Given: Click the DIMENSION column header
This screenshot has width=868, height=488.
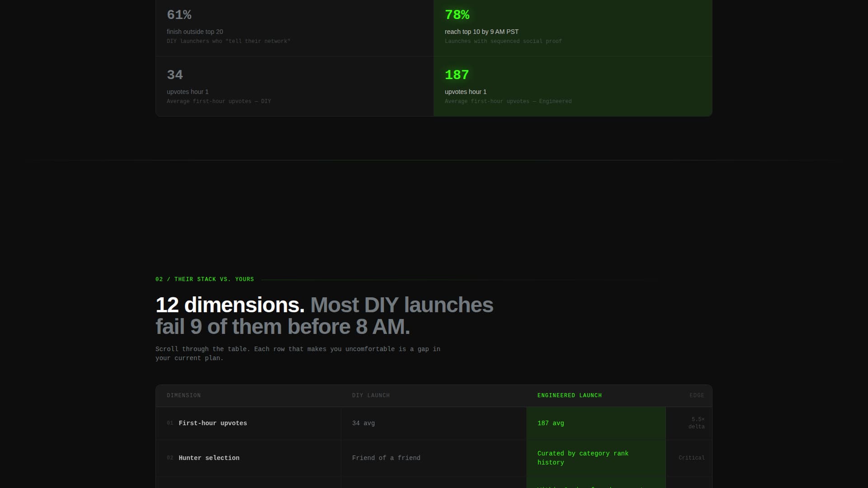Looking at the screenshot, I should (184, 395).
